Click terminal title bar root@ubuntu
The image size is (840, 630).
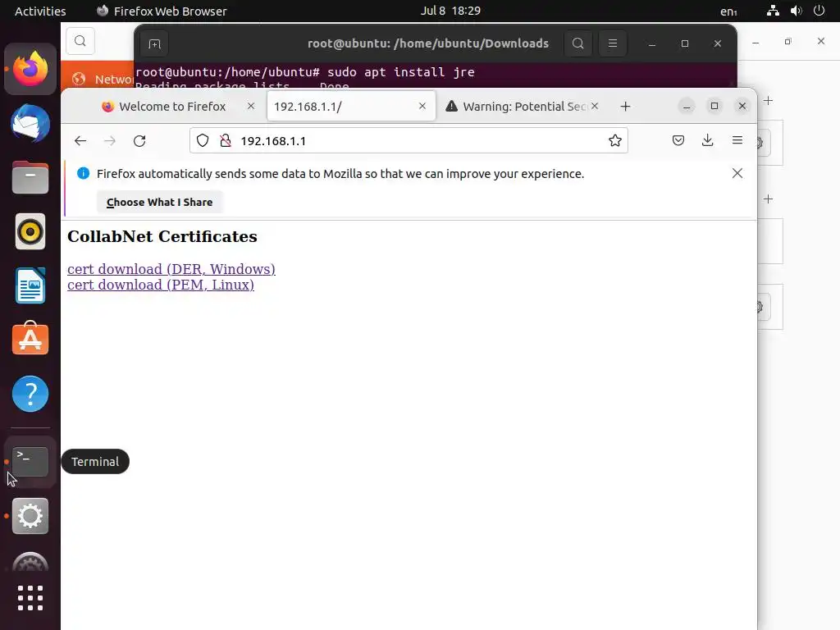(x=428, y=43)
